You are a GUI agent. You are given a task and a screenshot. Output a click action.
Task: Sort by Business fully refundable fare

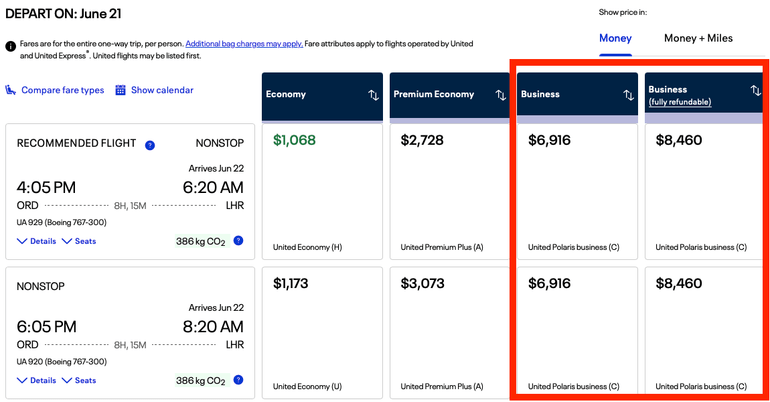pos(756,90)
